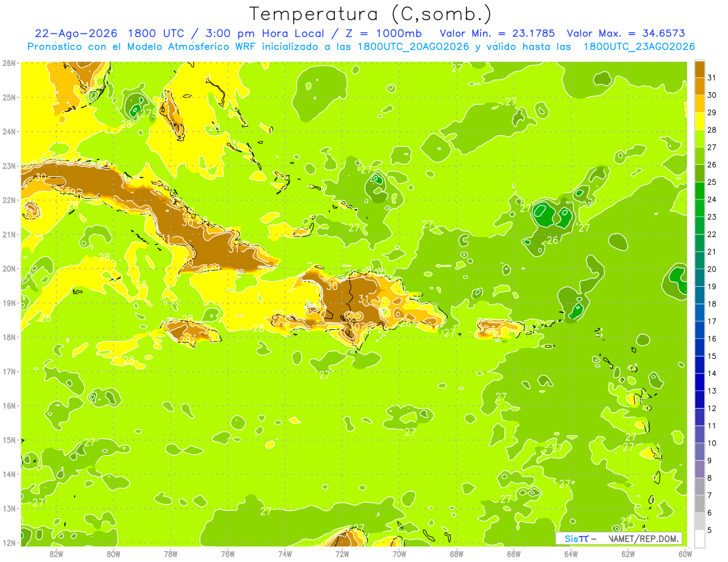Click the legend scale number 10
728x562 pixels.
tap(712, 443)
